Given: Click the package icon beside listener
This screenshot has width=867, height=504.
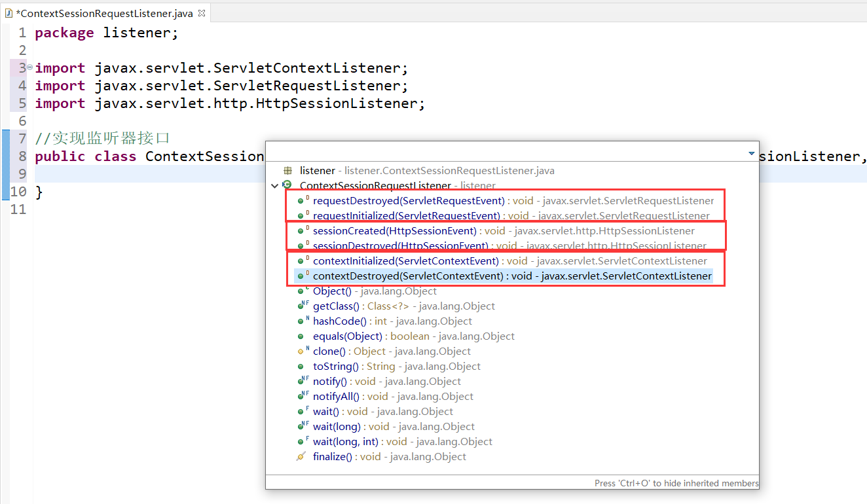Looking at the screenshot, I should point(287,170).
